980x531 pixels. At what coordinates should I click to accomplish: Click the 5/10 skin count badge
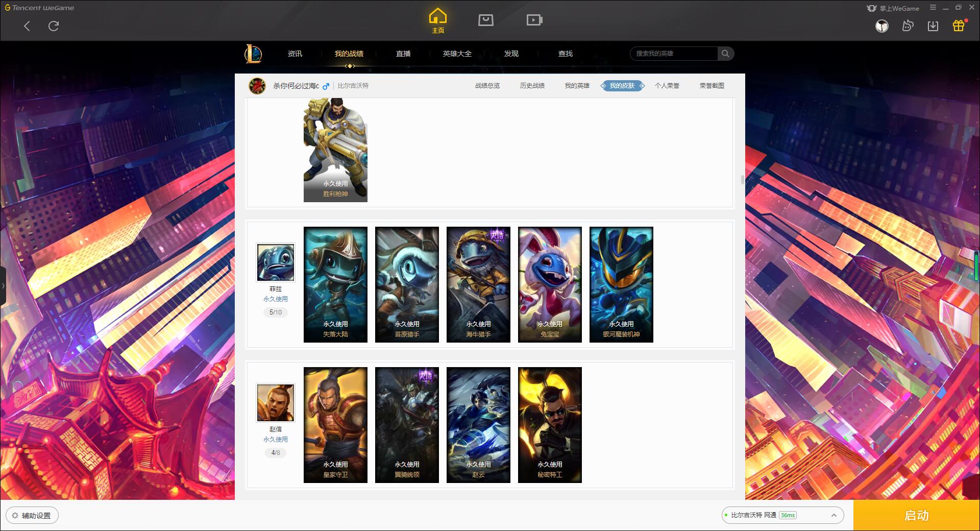coord(276,312)
